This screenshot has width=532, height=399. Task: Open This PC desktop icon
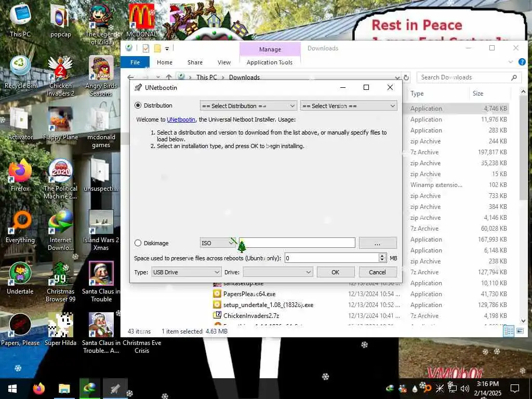click(x=20, y=20)
